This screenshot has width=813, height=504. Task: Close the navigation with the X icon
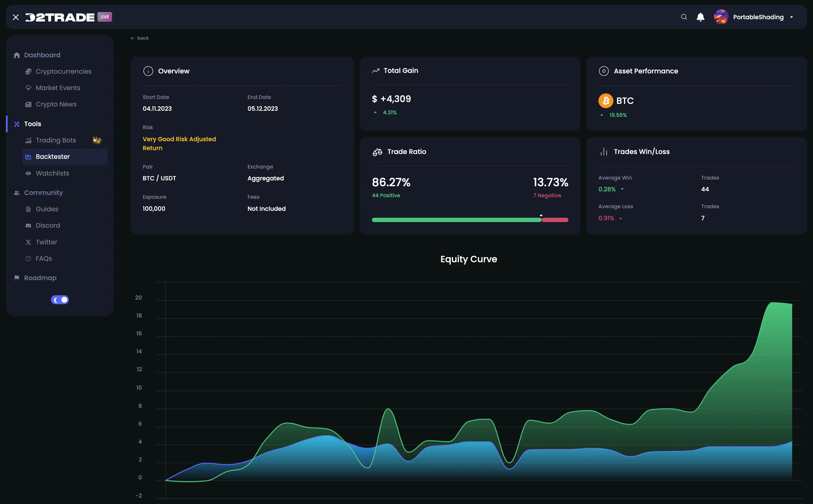coord(16,17)
